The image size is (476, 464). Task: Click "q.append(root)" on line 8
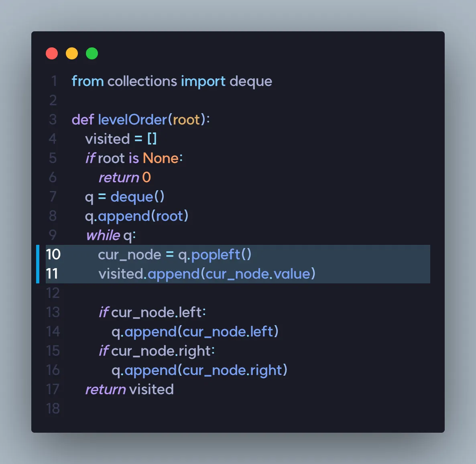pyautogui.click(x=136, y=216)
